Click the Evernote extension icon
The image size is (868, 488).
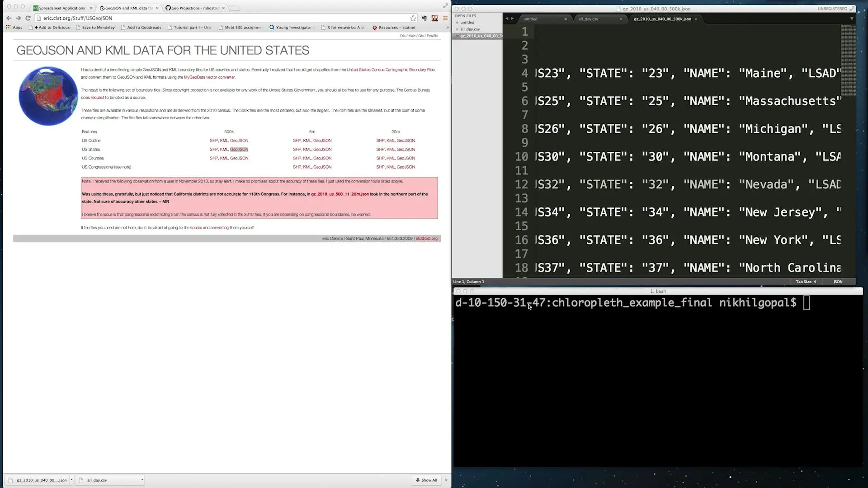(x=424, y=18)
